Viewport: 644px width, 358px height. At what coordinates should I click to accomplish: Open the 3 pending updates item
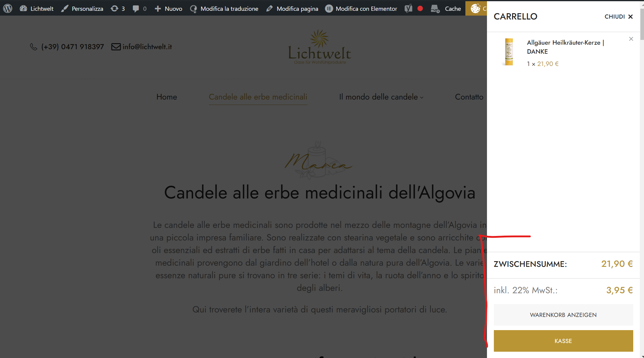(118, 8)
